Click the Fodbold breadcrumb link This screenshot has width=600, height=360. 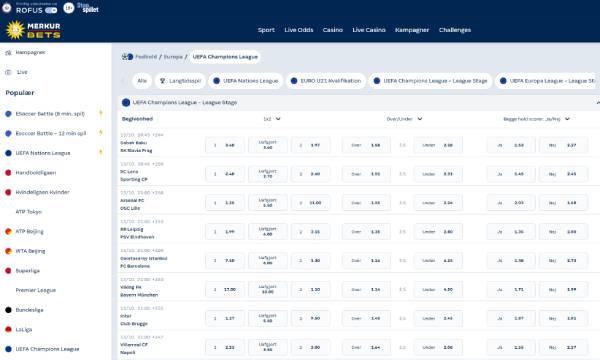(146, 57)
